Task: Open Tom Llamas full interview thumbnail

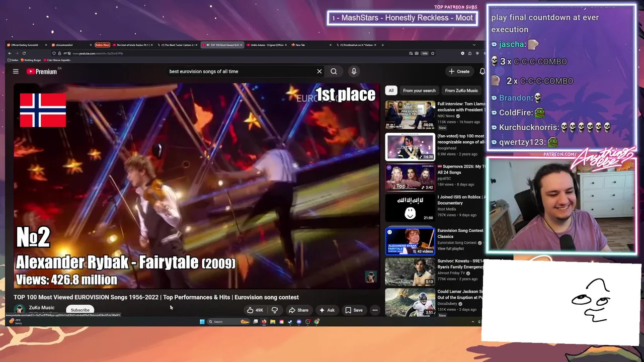Action: point(410,115)
